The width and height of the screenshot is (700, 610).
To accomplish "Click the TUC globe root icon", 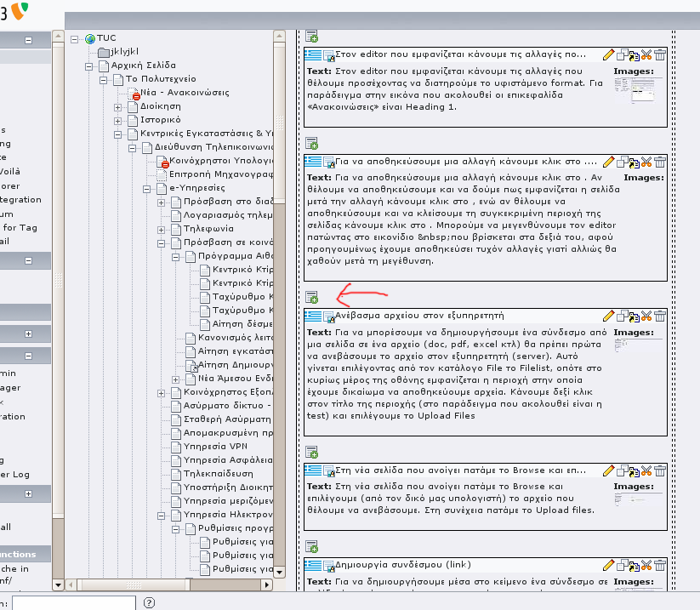I will pos(90,38).
